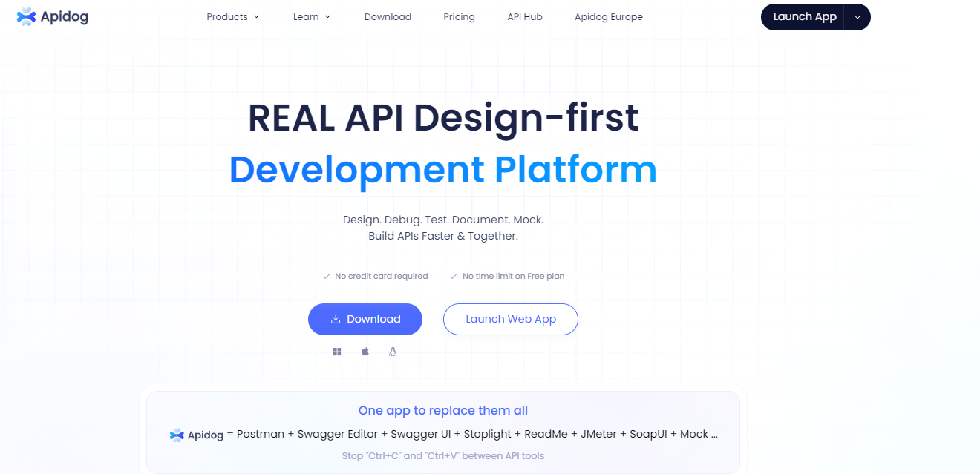
Task: Click 'Build APIs Faster & Together.' text
Action: coord(443,236)
